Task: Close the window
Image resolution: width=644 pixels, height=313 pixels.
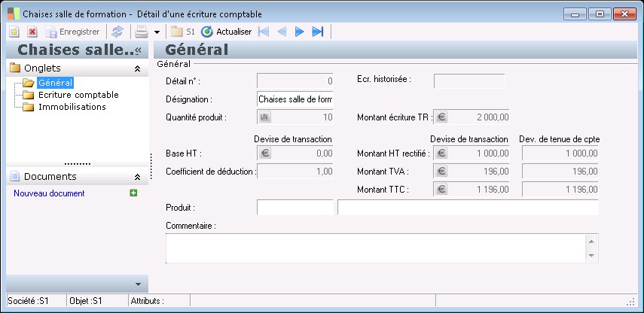Action: pos(624,14)
